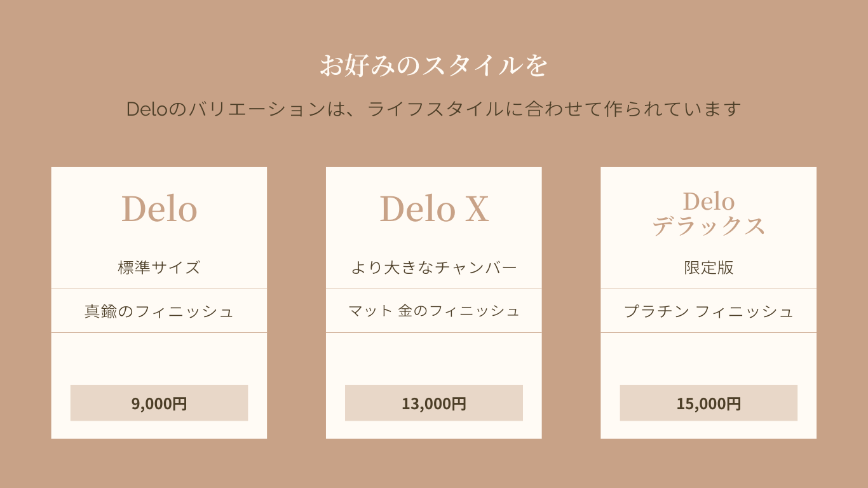The height and width of the screenshot is (488, 868).
Task: Click the より大きなチャンバー feature text
Action: point(434,268)
